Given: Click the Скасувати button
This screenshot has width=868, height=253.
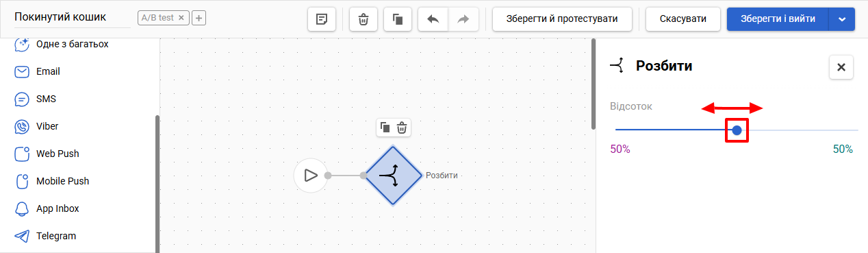Looking at the screenshot, I should pos(683,19).
